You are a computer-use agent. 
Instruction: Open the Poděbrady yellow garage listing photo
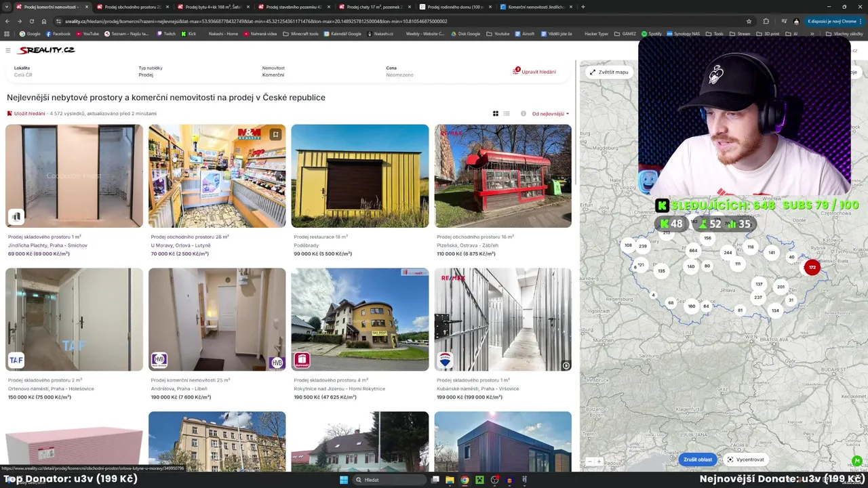[x=360, y=176]
